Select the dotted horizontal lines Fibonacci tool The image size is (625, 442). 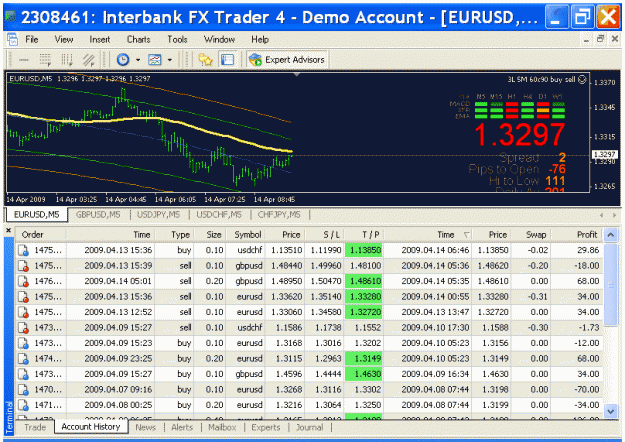pos(45,60)
